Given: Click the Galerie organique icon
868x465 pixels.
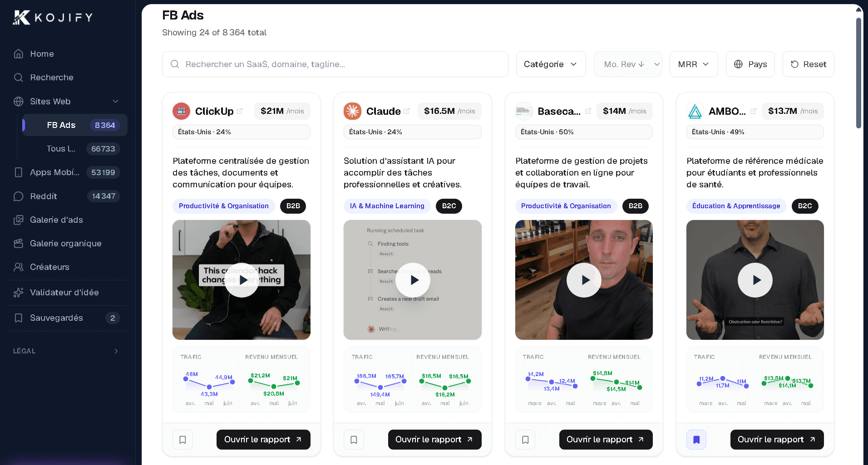Looking at the screenshot, I should point(19,244).
